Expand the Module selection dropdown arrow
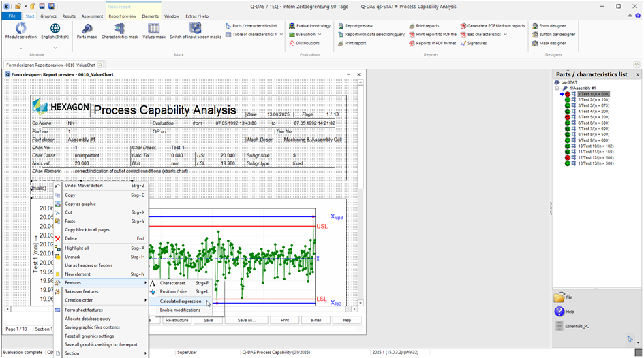Viewport: 644px width, 358px height. [x=21, y=48]
